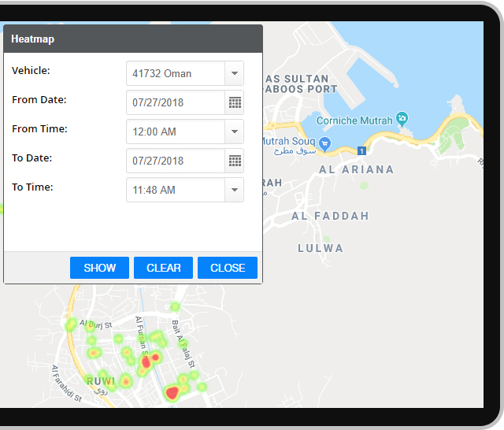Viewport: 504px width, 430px height.
Task: Expand the Vehicle dropdown arrow
Action: [x=234, y=73]
